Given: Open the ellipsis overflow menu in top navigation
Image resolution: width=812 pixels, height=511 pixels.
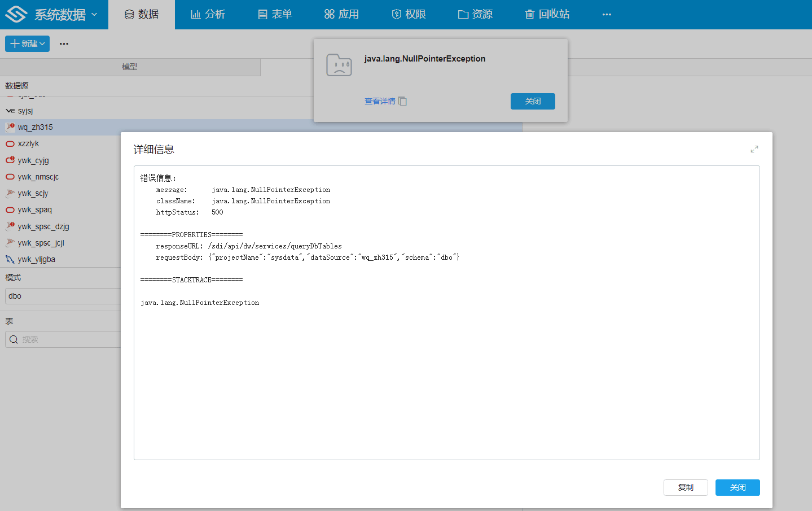Looking at the screenshot, I should point(607,15).
